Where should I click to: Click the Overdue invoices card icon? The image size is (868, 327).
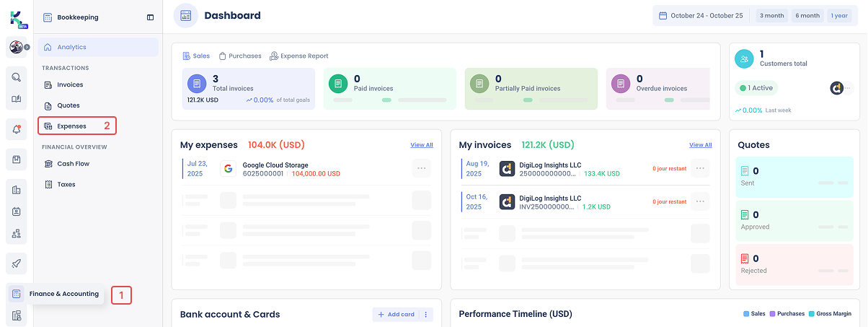(621, 84)
